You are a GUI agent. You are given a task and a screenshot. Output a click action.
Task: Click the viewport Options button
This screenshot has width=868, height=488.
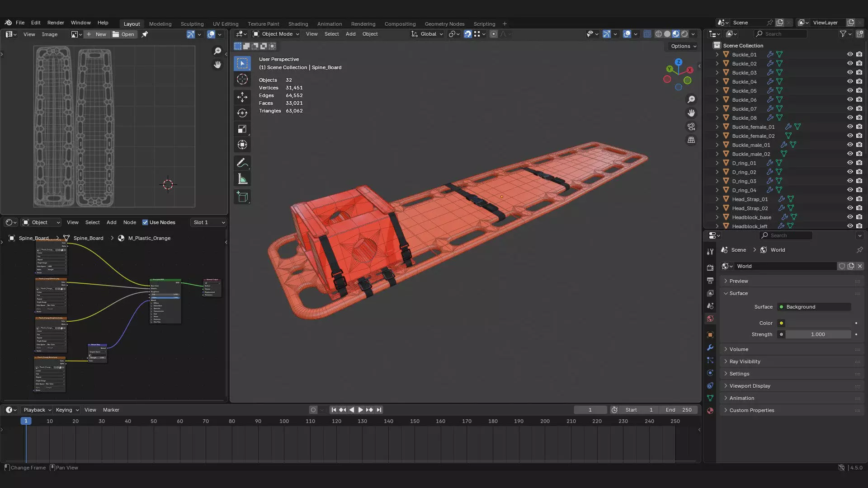pyautogui.click(x=683, y=46)
